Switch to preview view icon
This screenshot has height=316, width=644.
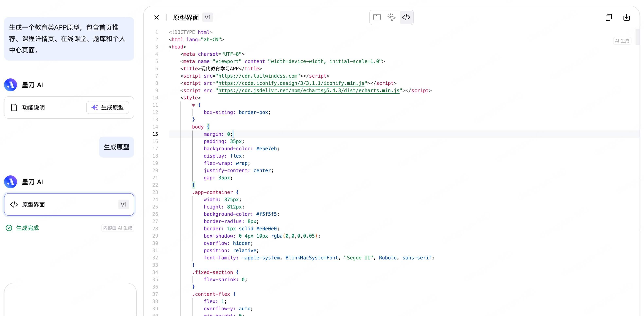(x=377, y=17)
